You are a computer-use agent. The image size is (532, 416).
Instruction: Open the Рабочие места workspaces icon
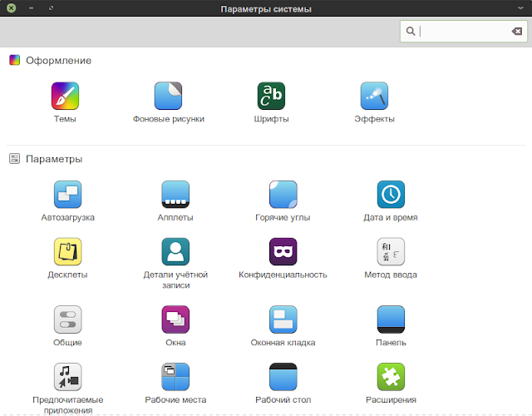pos(175,377)
